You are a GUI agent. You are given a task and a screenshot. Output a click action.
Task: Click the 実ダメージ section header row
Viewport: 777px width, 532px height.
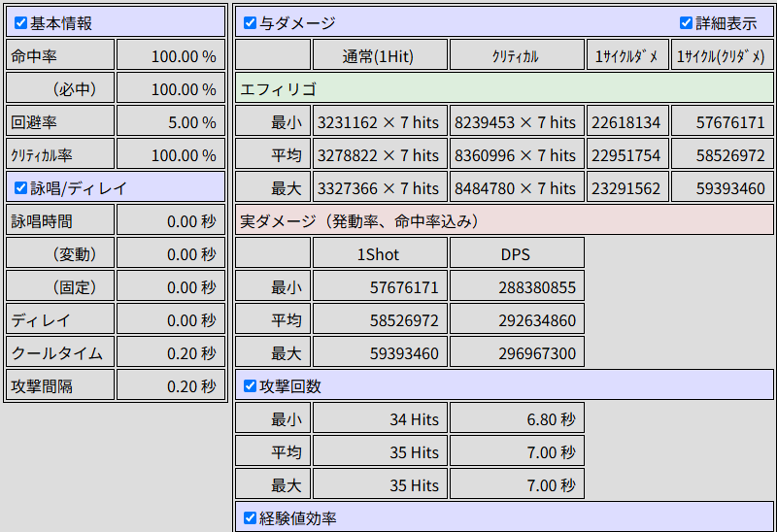504,220
